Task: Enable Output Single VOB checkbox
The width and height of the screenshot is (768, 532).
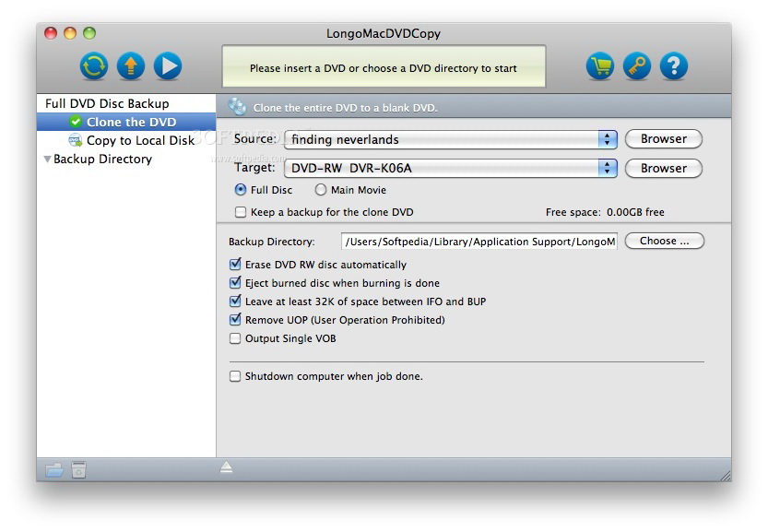Action: [235, 338]
